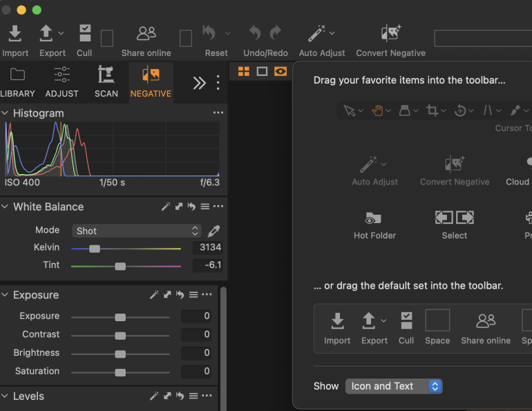Open tool tabs vertical dots menu
The width and height of the screenshot is (532, 411).
[218, 83]
